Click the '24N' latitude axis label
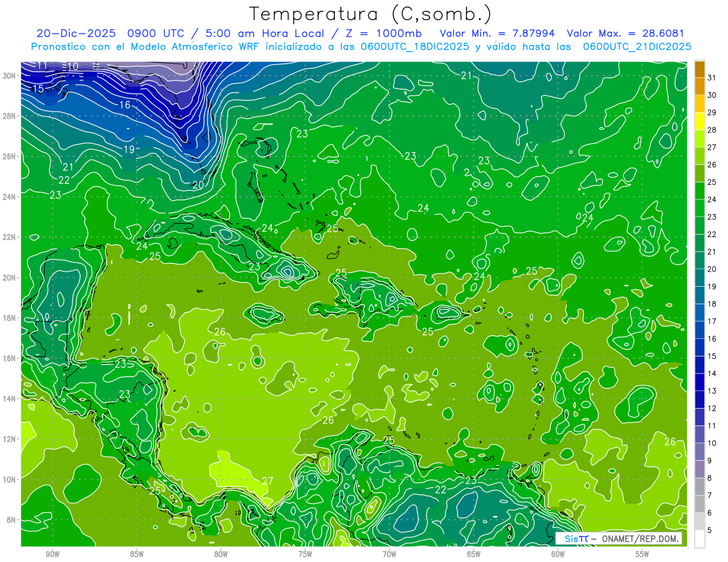The width and height of the screenshot is (728, 562). 8,196
